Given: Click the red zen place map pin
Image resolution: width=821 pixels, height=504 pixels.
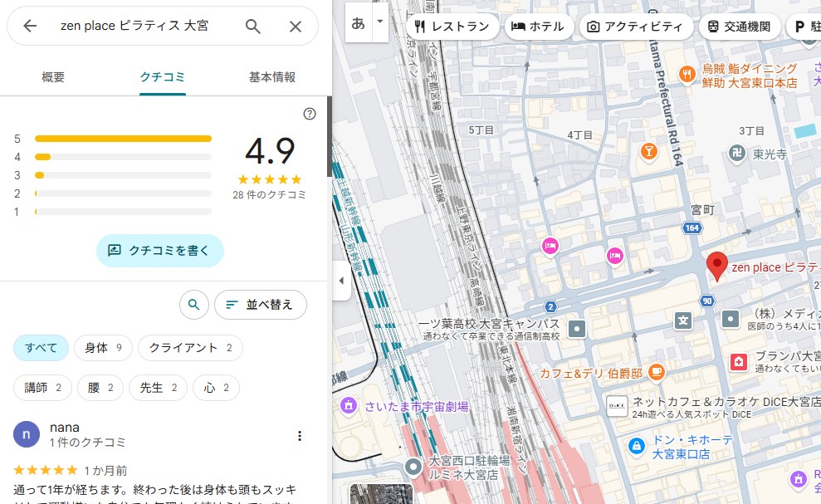Looking at the screenshot, I should 717,266.
